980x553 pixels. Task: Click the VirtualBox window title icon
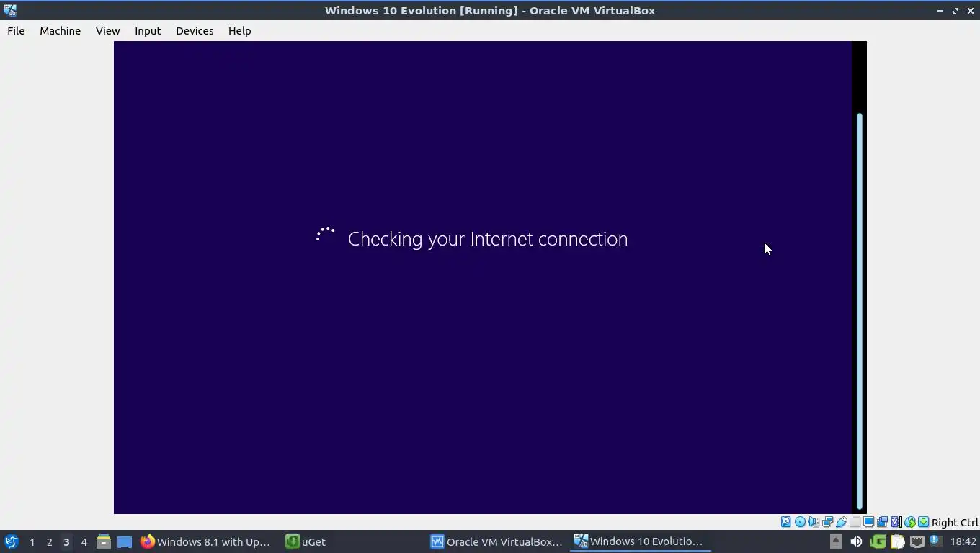point(9,10)
